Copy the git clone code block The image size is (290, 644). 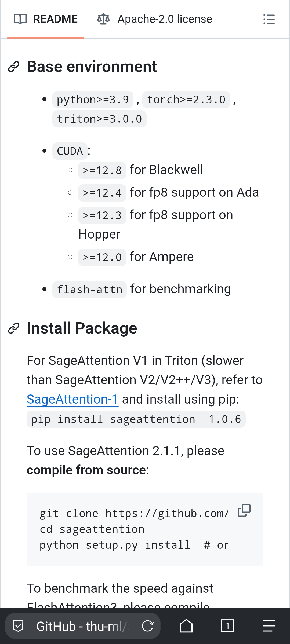click(244, 510)
